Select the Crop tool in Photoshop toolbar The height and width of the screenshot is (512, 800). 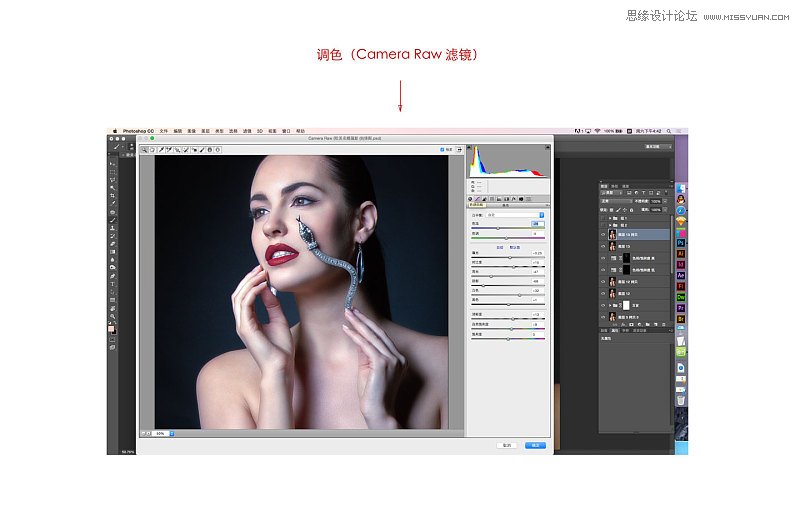[112, 195]
